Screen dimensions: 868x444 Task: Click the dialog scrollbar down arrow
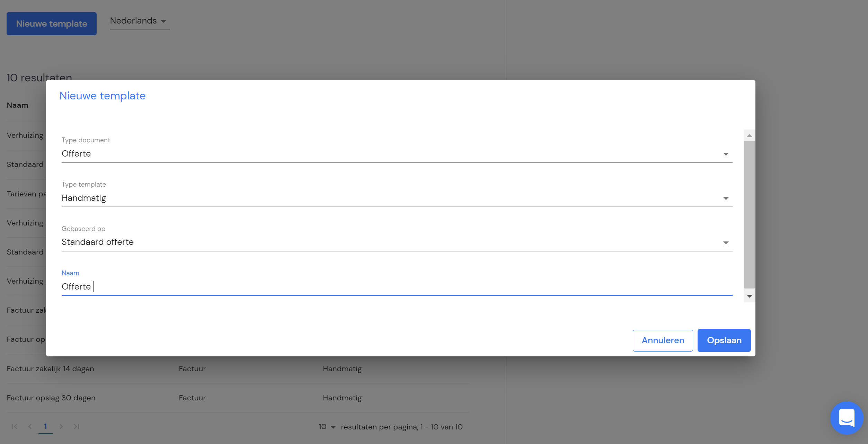coord(749,296)
